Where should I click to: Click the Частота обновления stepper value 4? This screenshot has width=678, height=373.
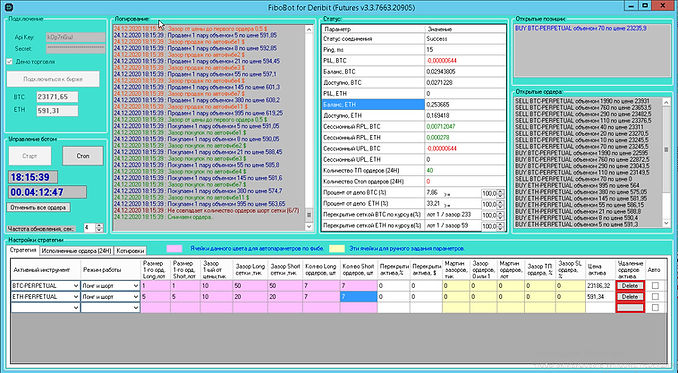point(90,227)
